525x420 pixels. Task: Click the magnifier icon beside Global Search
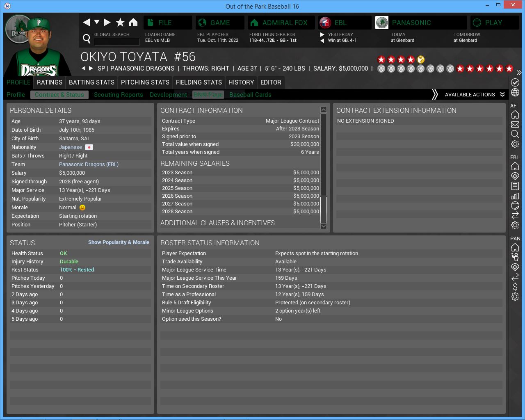(87, 39)
